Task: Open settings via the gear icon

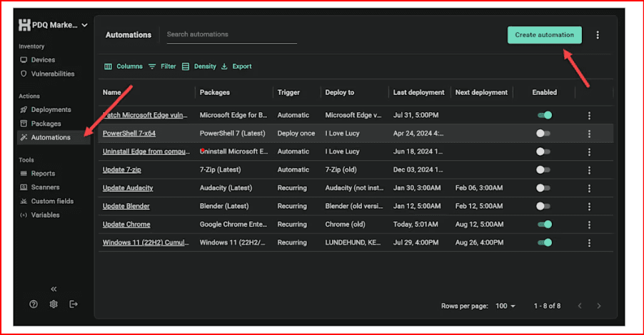Action: (x=54, y=304)
